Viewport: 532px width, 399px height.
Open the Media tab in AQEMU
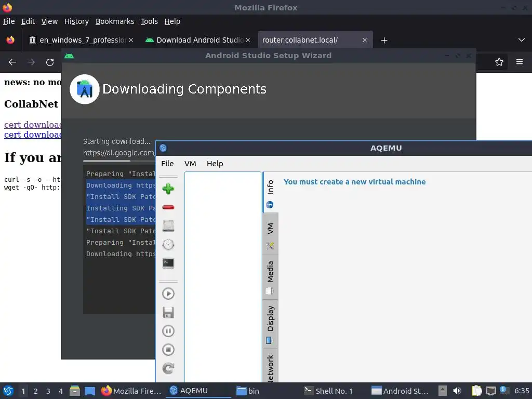270,277
